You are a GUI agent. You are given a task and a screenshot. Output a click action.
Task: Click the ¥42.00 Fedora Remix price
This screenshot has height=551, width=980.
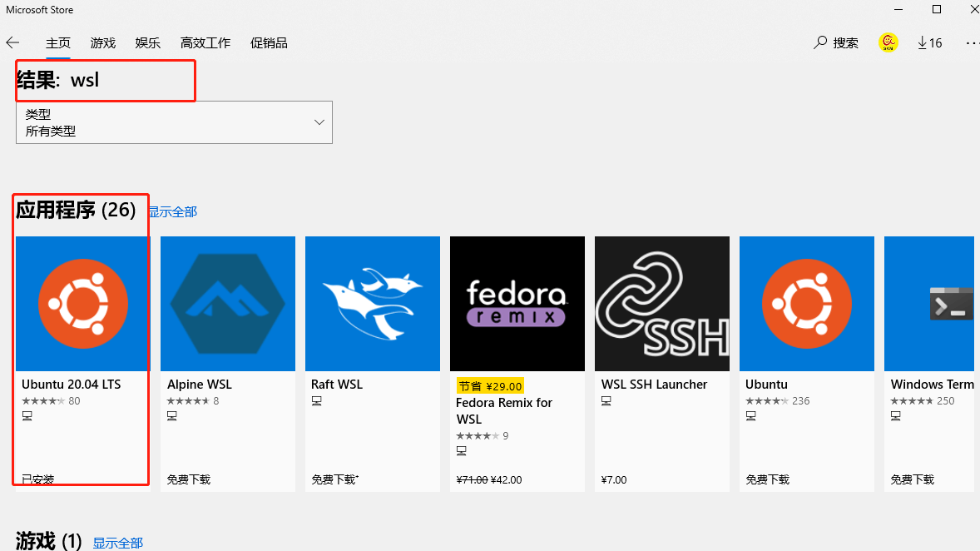coord(507,480)
